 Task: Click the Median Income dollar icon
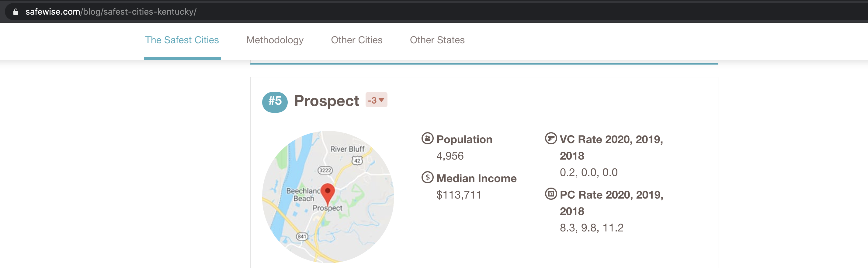[x=427, y=177]
